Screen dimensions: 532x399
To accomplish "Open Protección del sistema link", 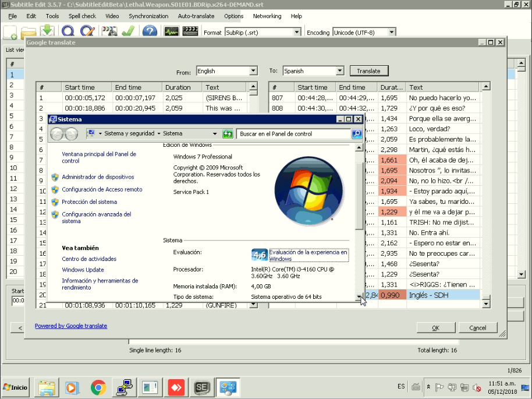I will (89, 202).
